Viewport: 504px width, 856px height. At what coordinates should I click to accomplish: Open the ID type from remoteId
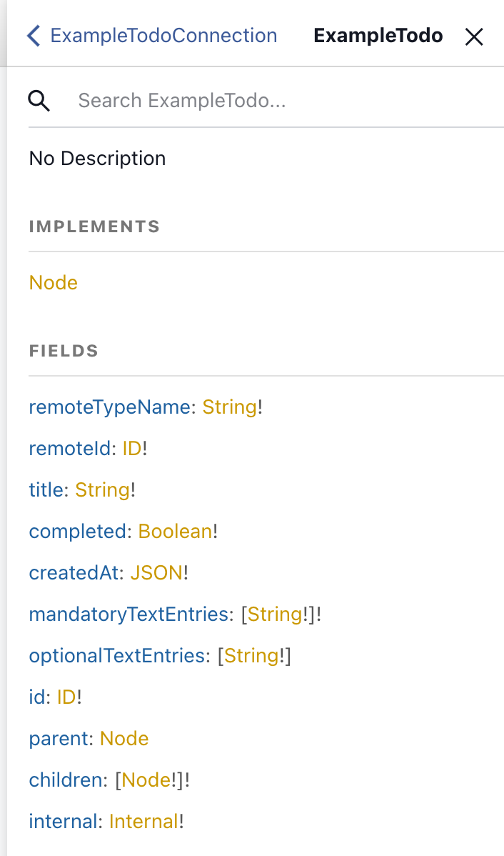pyautogui.click(x=132, y=448)
